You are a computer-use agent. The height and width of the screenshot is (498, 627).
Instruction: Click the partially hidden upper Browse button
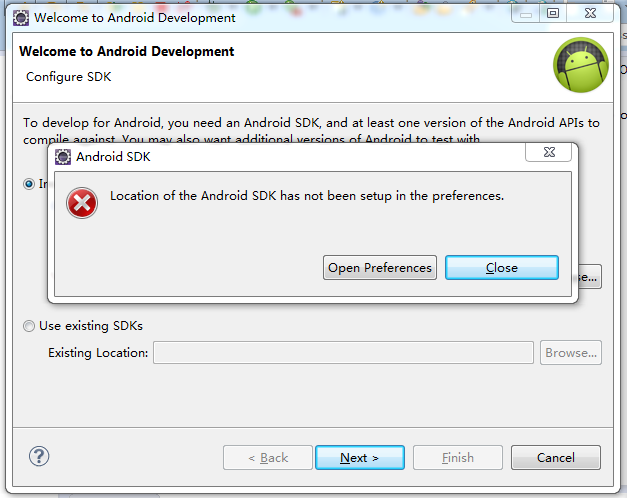coord(589,277)
